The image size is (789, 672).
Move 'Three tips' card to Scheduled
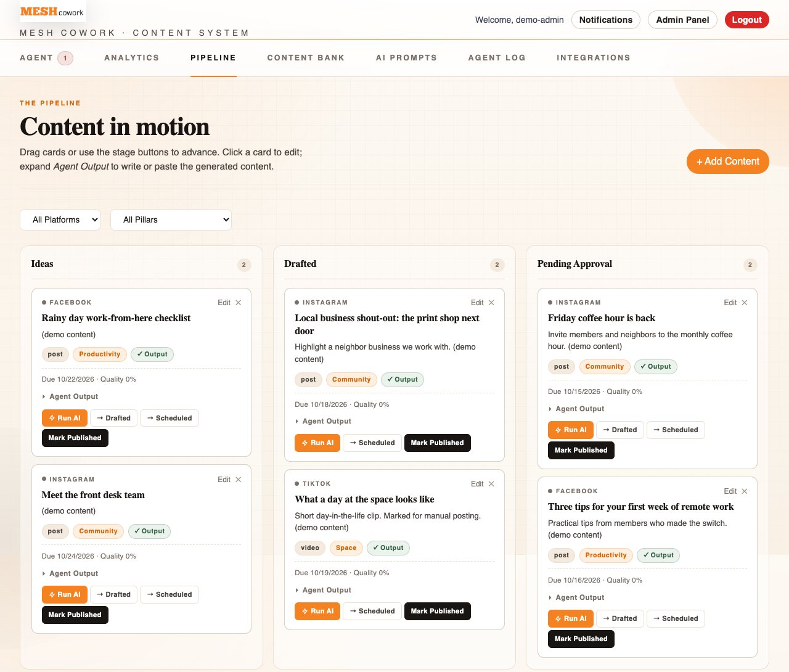coord(676,618)
